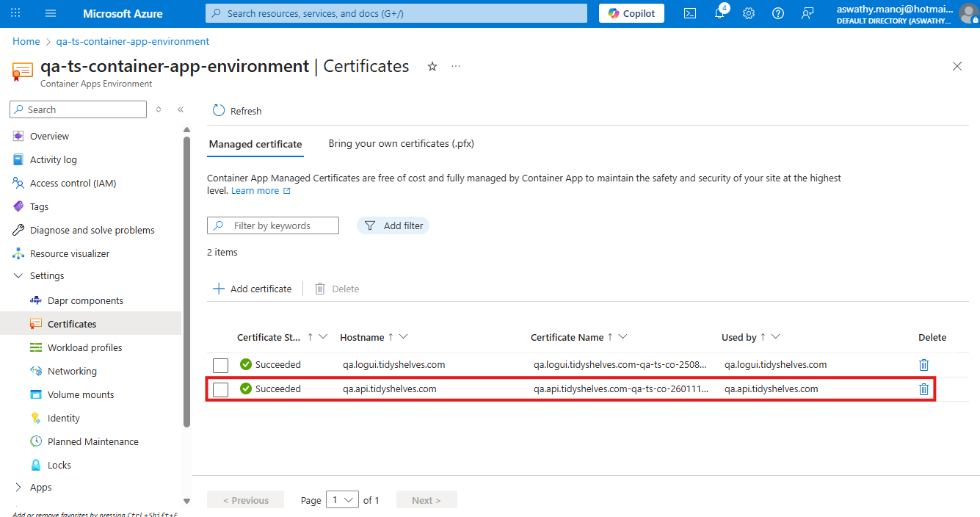Open the account avatar menu
Screen dimensions: 980x517
click(x=968, y=13)
